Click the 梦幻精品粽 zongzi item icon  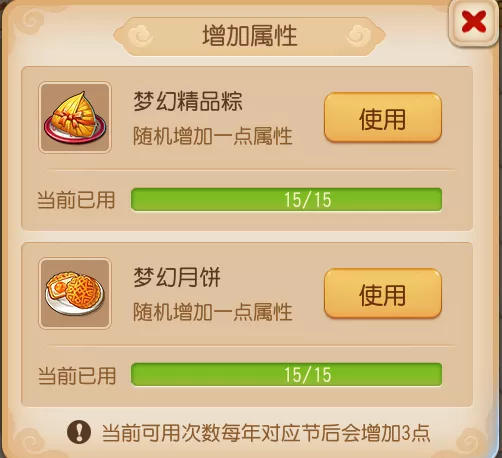tap(75, 117)
